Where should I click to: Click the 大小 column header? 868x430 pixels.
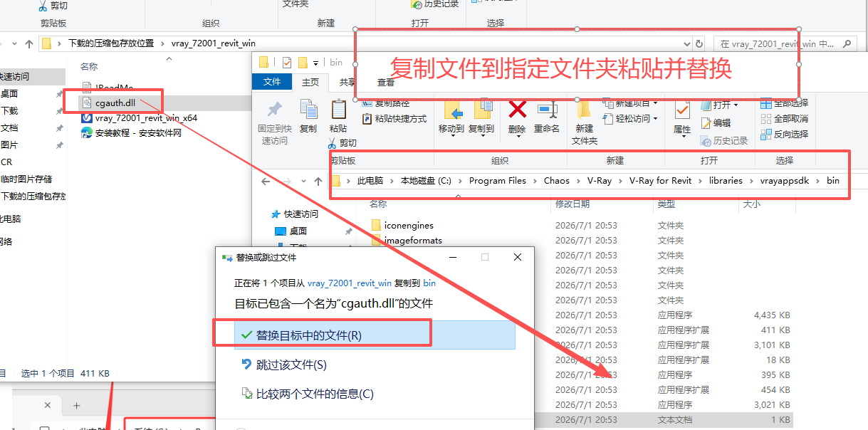coord(751,204)
